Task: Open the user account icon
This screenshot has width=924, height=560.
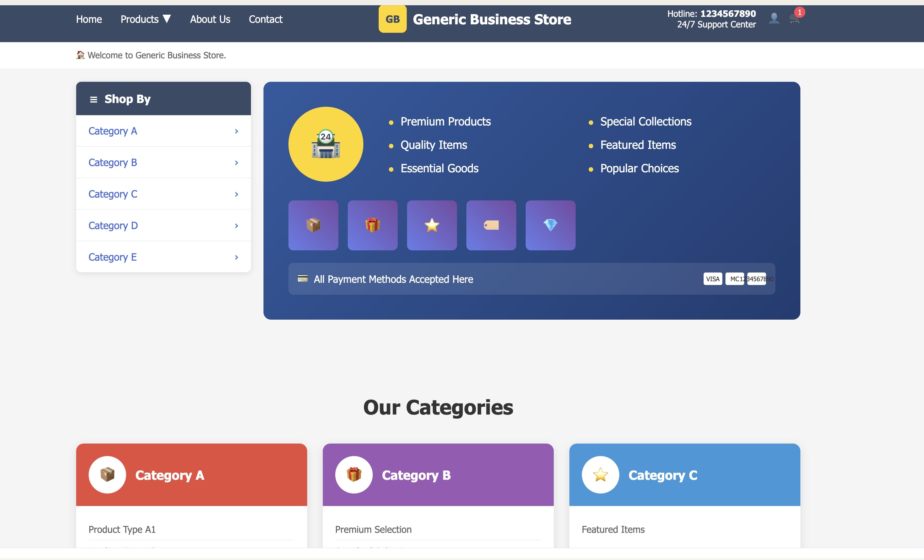Action: (x=774, y=18)
